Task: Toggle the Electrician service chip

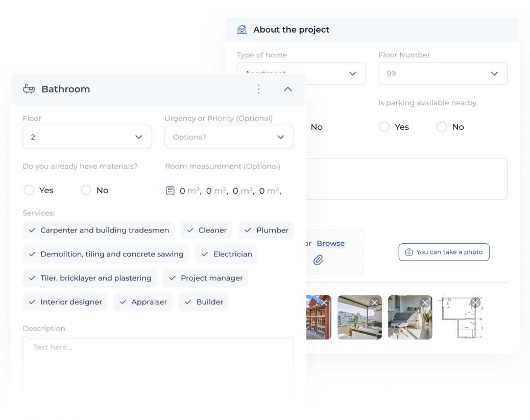Action: (226, 254)
